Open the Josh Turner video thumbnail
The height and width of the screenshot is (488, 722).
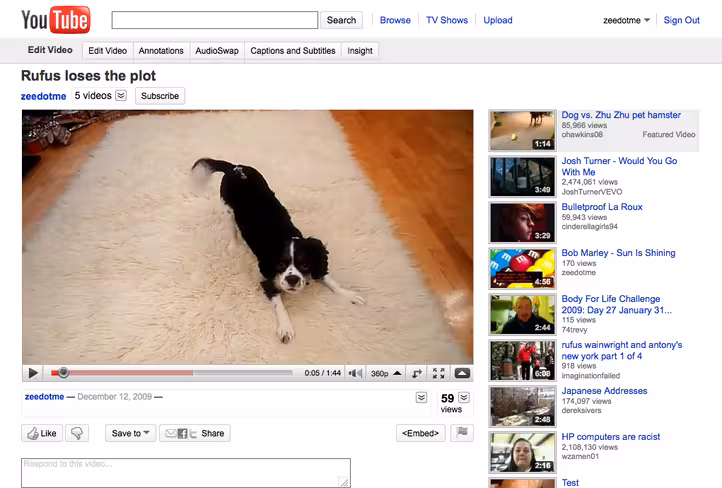coord(522,177)
